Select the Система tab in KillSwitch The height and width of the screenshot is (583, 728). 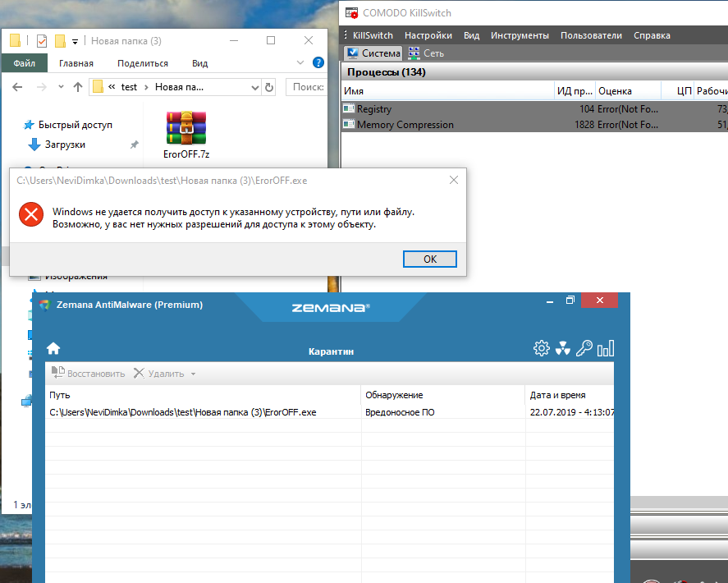point(373,53)
